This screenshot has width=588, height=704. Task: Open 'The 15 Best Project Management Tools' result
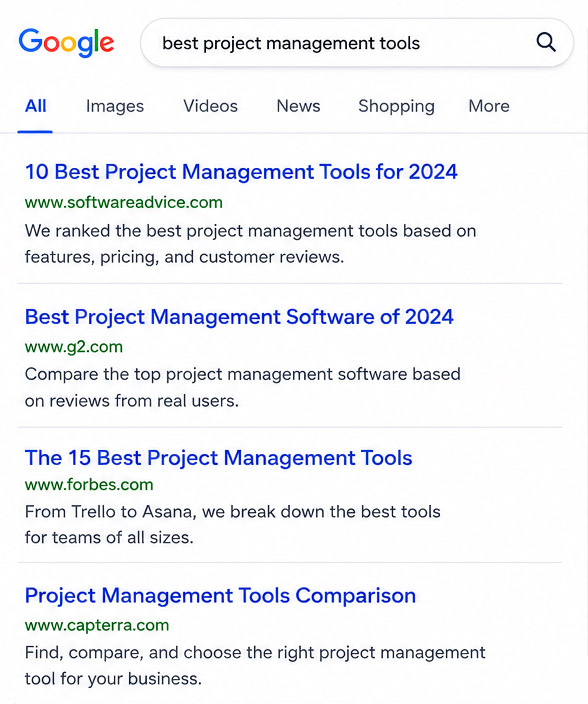tap(219, 458)
